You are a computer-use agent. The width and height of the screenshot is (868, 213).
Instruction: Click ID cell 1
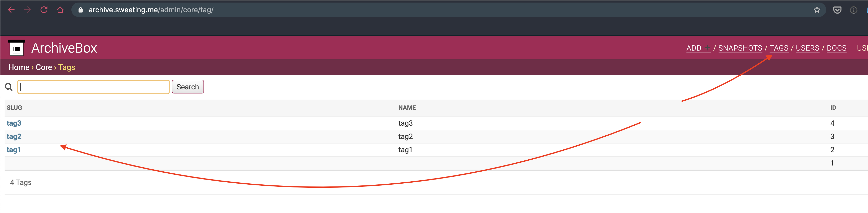pyautogui.click(x=832, y=163)
